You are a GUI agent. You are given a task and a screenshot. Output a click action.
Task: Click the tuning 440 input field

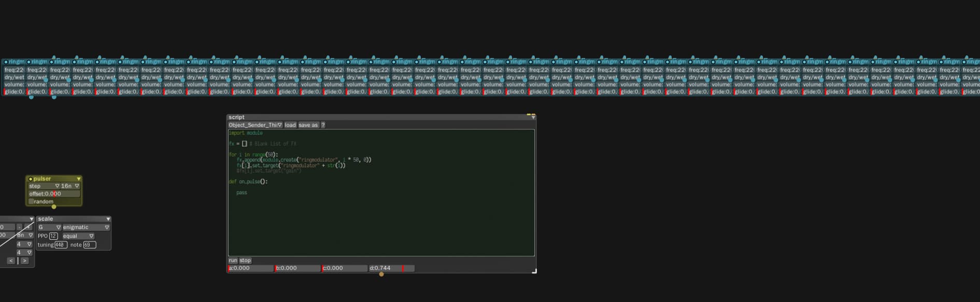click(x=60, y=245)
